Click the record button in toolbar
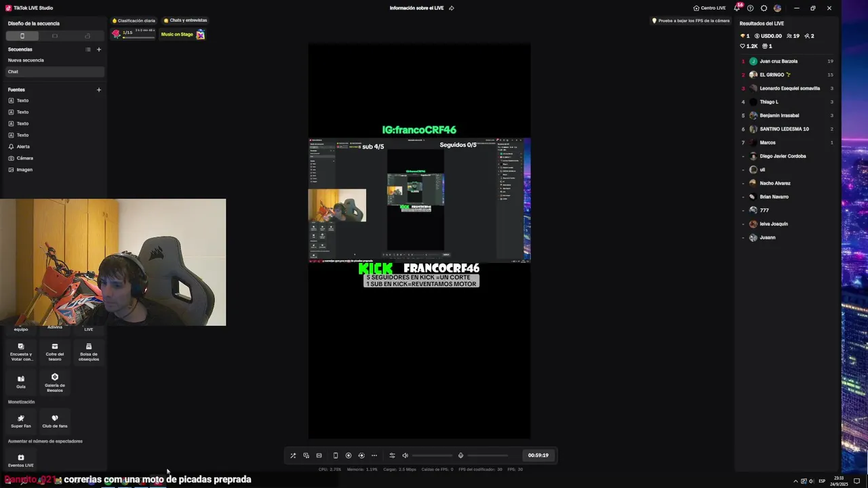Screen dimensions: 868x488 pyautogui.click(x=349, y=455)
